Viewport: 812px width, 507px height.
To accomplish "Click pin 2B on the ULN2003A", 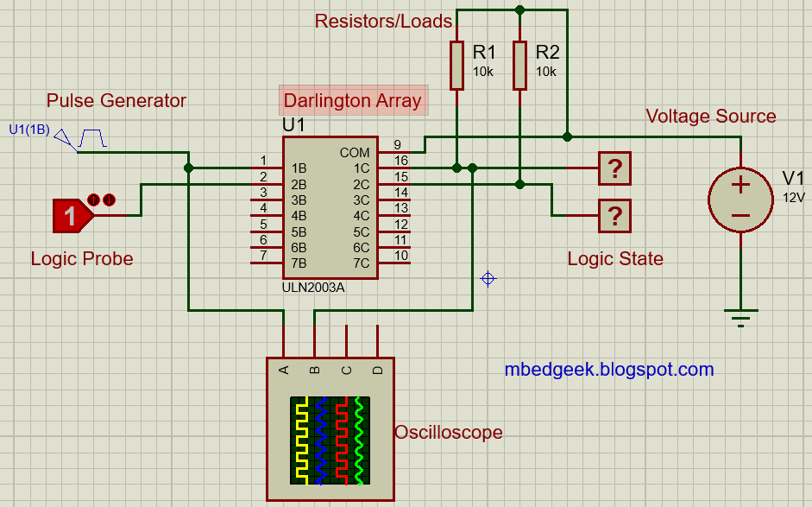I will (x=299, y=185).
